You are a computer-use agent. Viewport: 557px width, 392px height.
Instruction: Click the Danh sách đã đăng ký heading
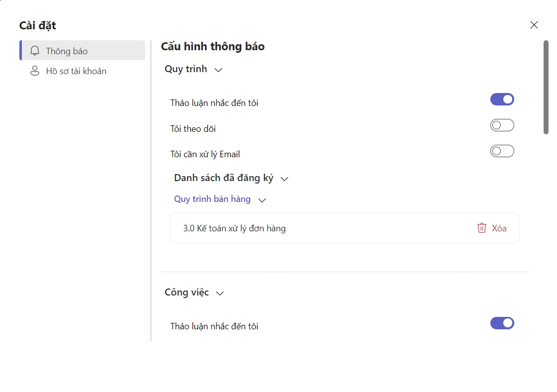coord(223,178)
